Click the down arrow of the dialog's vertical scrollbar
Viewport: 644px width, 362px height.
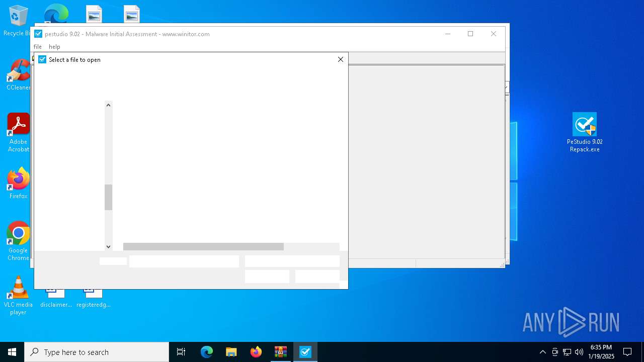108,246
